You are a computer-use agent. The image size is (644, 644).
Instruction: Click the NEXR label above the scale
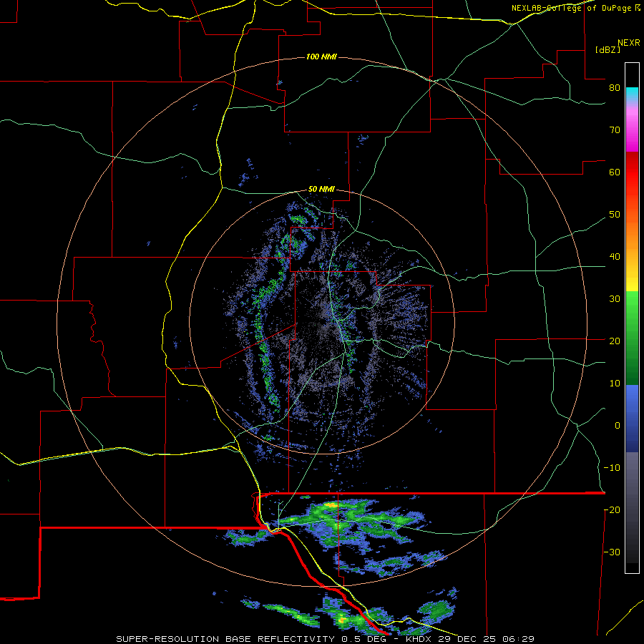coord(629,43)
